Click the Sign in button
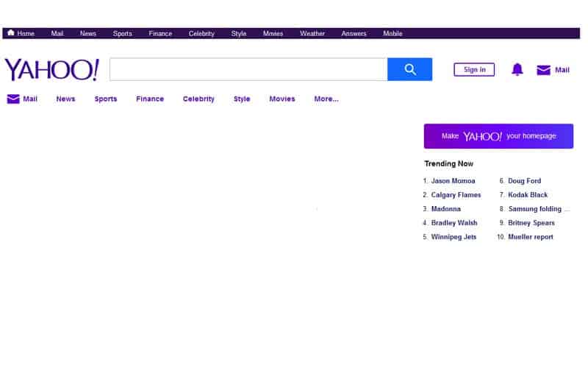The image size is (588, 368). (474, 69)
